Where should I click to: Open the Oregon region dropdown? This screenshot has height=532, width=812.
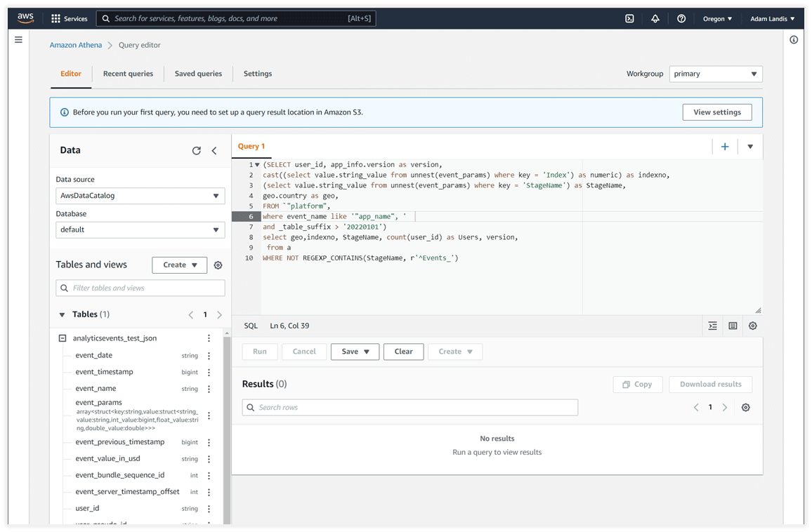717,19
